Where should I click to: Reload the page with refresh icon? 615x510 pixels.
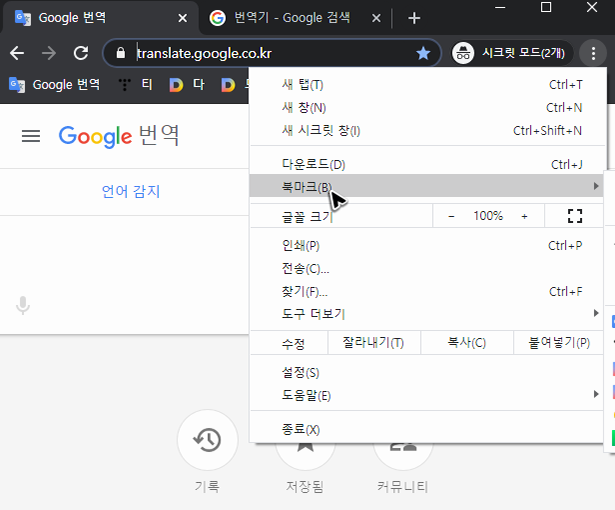pyautogui.click(x=81, y=53)
